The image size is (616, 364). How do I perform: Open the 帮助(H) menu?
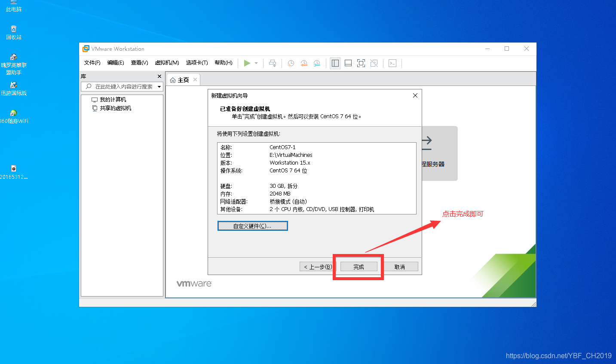point(224,63)
